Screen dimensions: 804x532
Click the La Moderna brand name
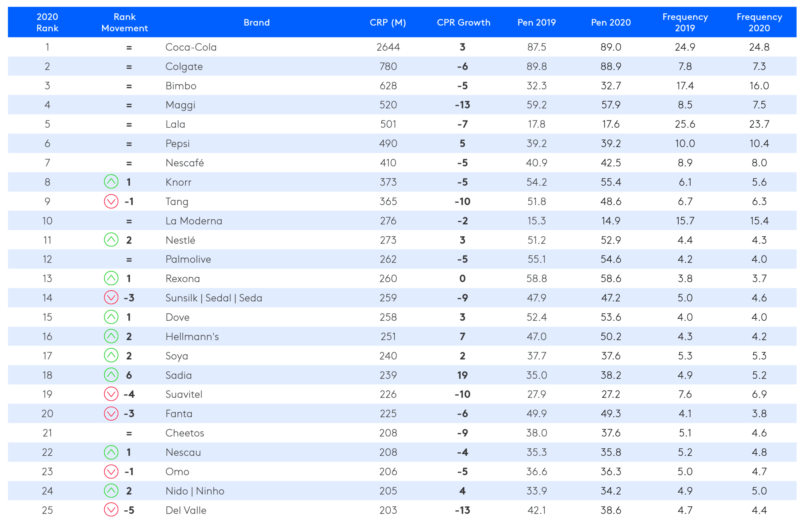point(194,221)
